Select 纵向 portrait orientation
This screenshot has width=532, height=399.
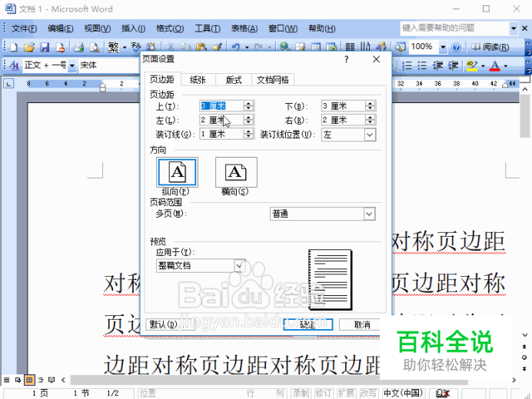[x=177, y=172]
